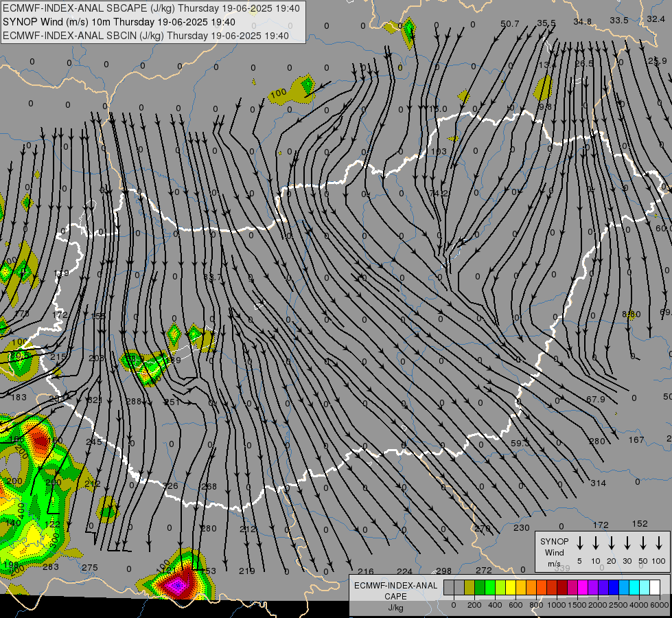Click the map value 59.3
Image resolution: width=672 pixels, height=618 pixels.
[520, 443]
